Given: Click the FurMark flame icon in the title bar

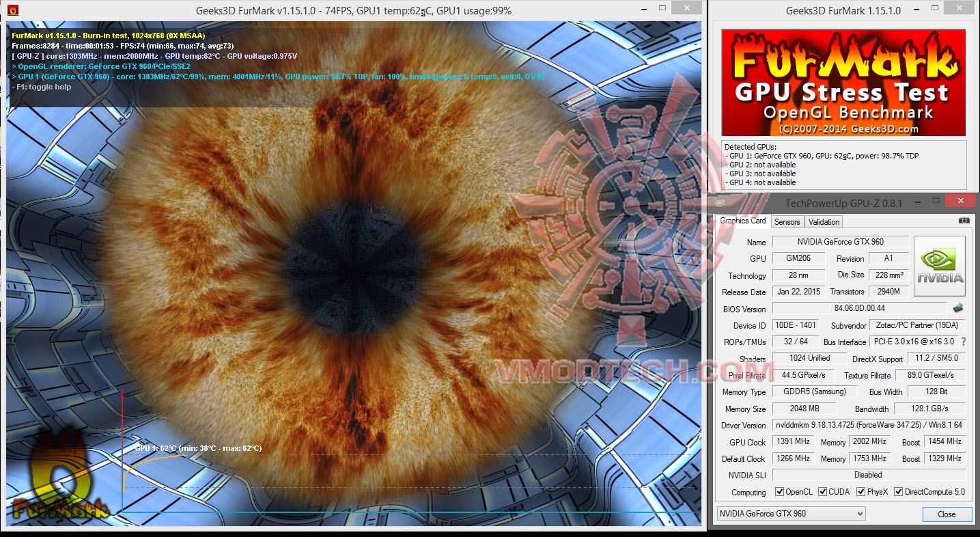Looking at the screenshot, I should (x=12, y=10).
